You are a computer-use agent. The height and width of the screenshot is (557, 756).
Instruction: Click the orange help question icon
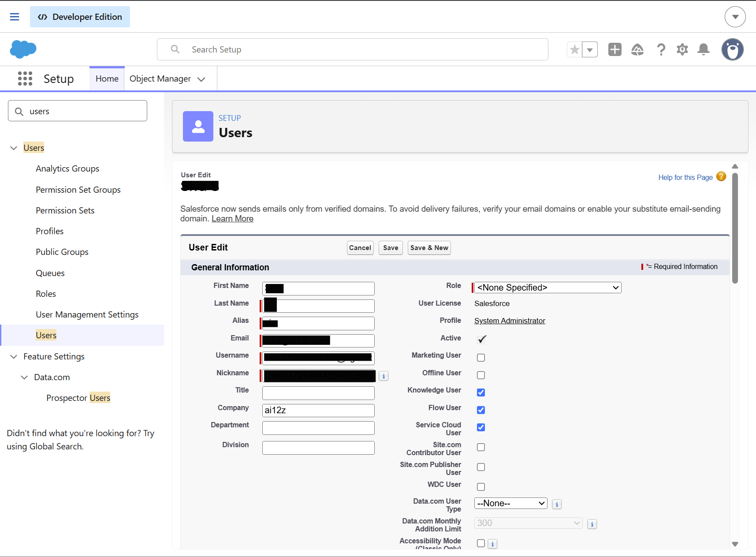pos(721,176)
